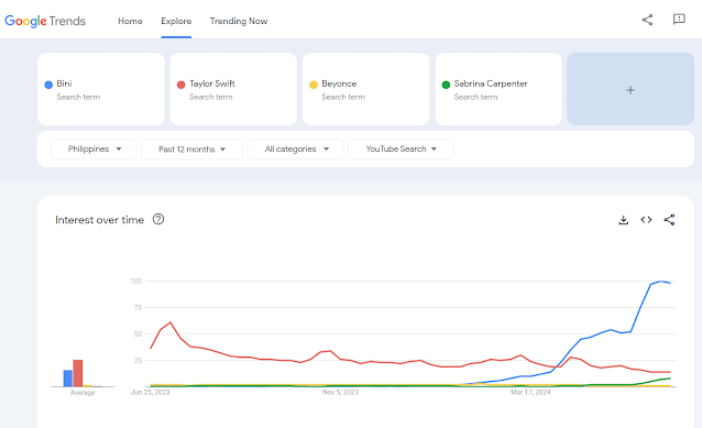Click the 100 y-axis label
The height and width of the screenshot is (428, 702).
pyautogui.click(x=136, y=281)
